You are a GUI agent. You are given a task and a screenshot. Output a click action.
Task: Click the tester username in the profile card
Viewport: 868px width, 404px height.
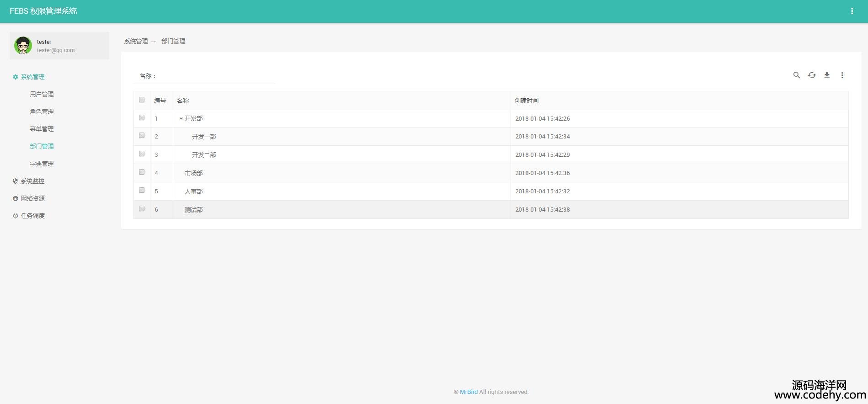(x=44, y=42)
